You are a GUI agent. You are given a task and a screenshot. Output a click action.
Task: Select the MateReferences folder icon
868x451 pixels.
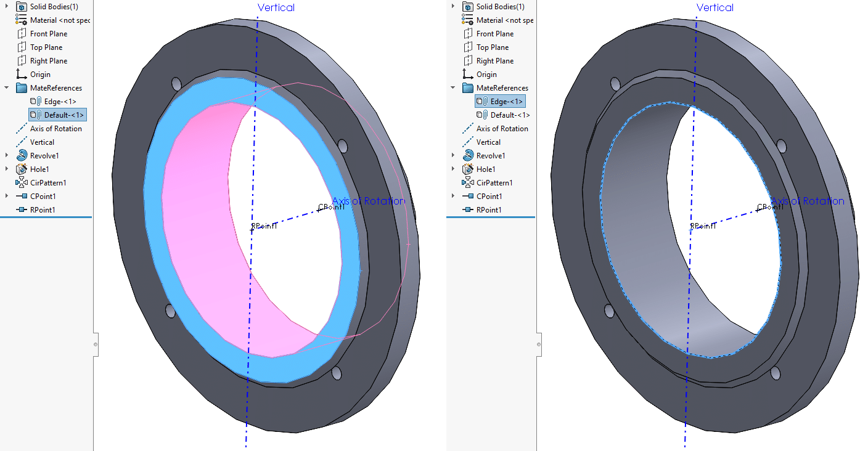click(20, 87)
